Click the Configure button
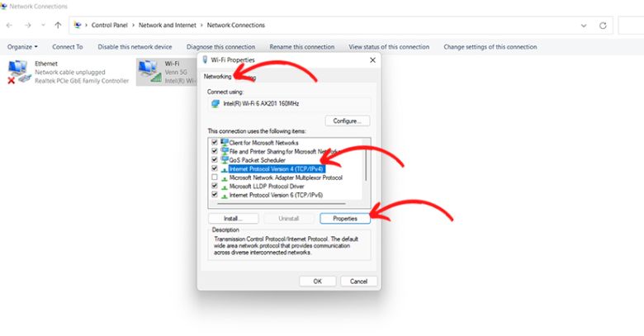The width and height of the screenshot is (644, 336). tap(348, 121)
